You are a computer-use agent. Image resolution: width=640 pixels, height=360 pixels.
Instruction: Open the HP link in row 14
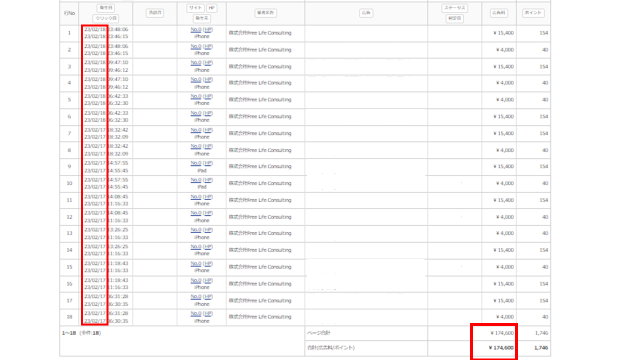click(x=208, y=247)
